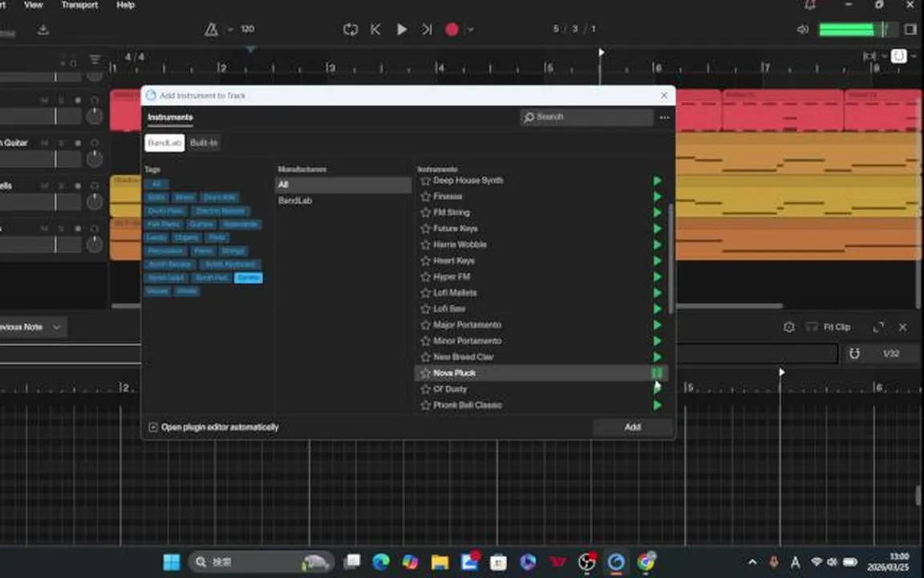
Task: Open the tempo 120 dropdown arrow
Action: tap(230, 30)
